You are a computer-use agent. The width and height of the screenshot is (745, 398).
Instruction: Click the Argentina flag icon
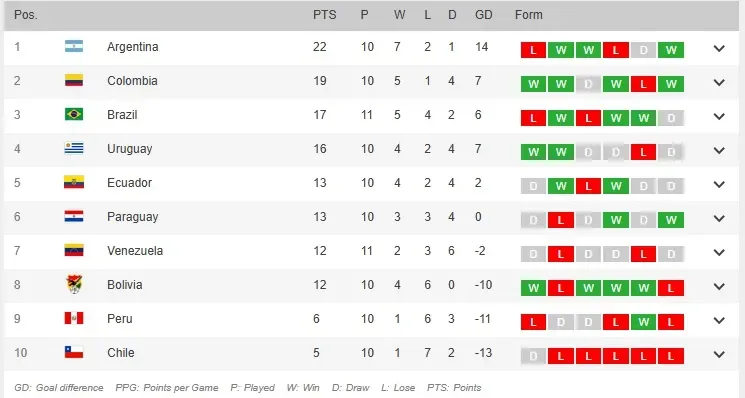click(74, 47)
